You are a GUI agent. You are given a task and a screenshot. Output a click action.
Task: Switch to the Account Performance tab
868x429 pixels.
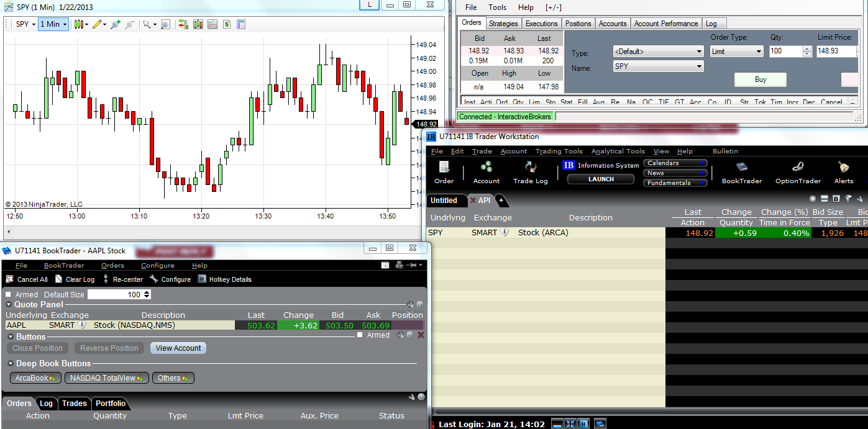666,24
